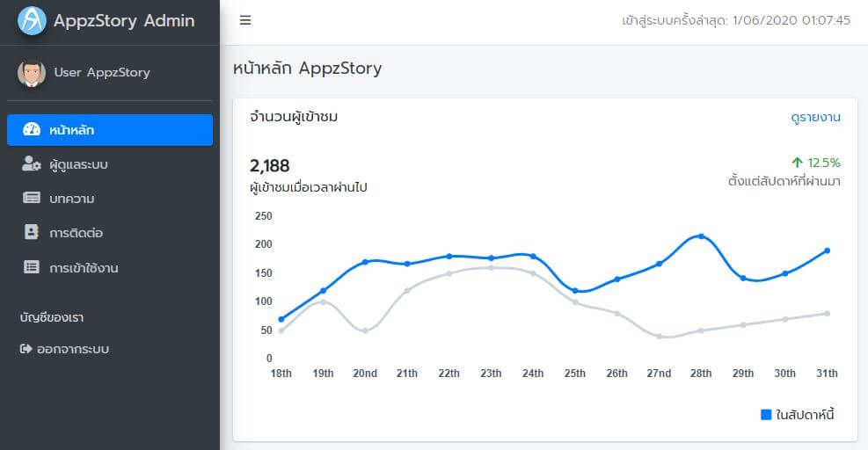
Task: Click the usage log list icon
Action: 32,267
